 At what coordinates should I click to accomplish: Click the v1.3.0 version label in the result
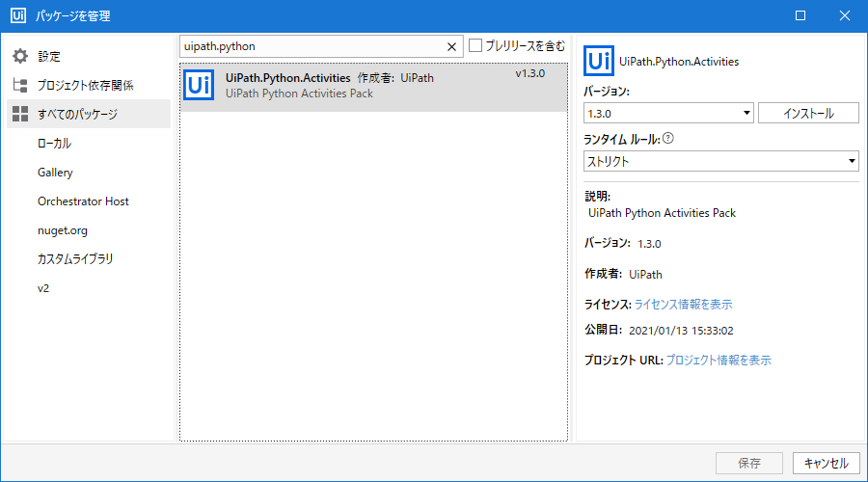pyautogui.click(x=530, y=73)
